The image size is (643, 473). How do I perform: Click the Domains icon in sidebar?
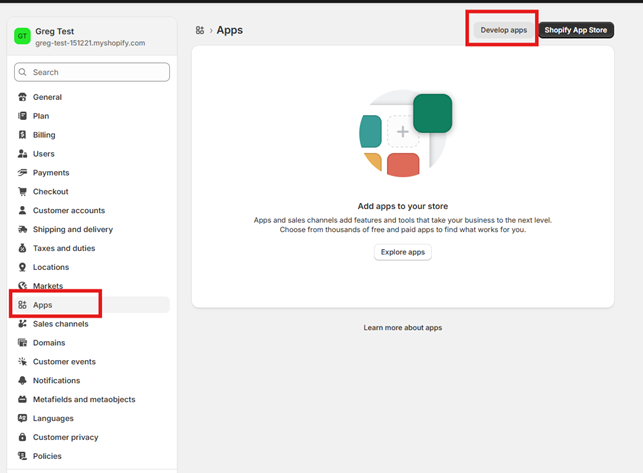click(23, 343)
